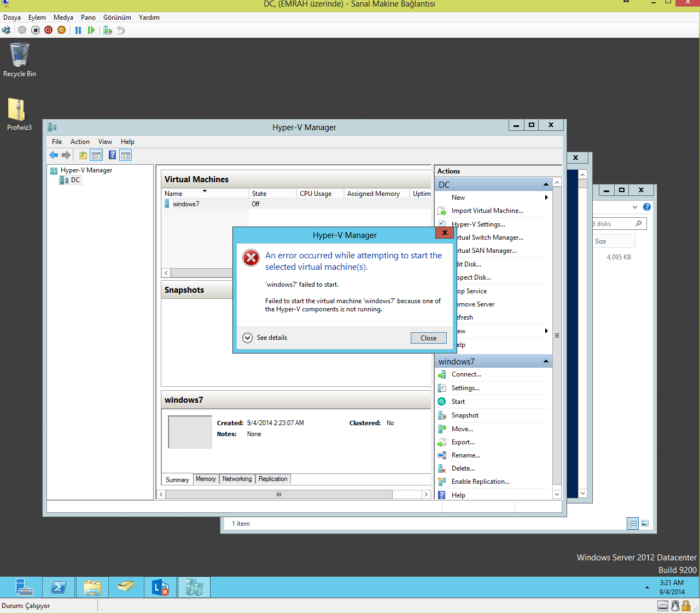Click Actions pane scroll down arrow
Screen dimensions: 700x614
pos(557,494)
